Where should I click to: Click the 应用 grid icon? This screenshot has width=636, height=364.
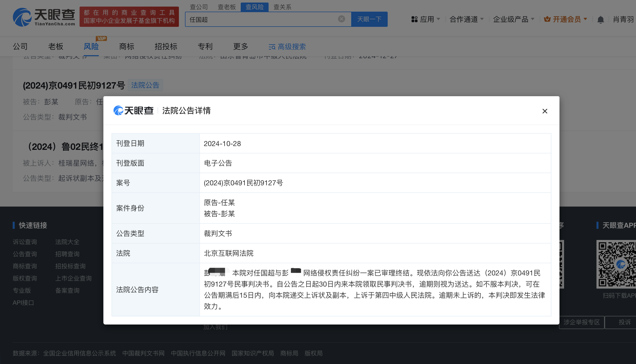tap(414, 19)
